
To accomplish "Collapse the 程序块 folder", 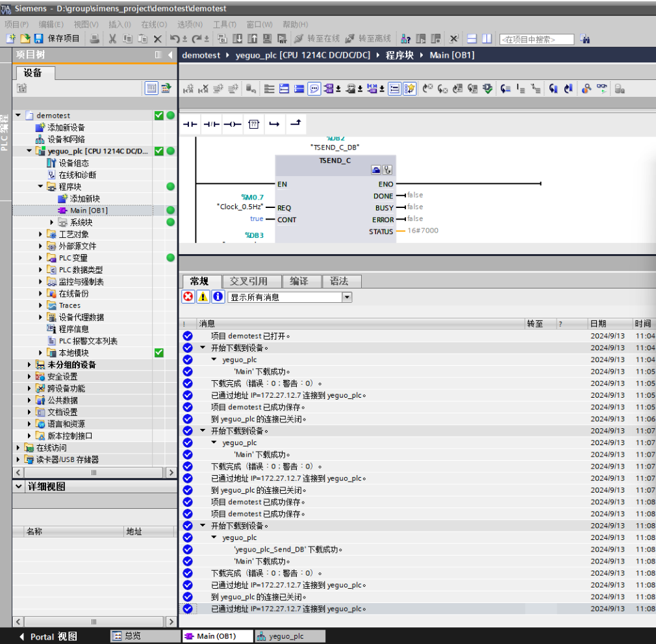I will point(41,187).
